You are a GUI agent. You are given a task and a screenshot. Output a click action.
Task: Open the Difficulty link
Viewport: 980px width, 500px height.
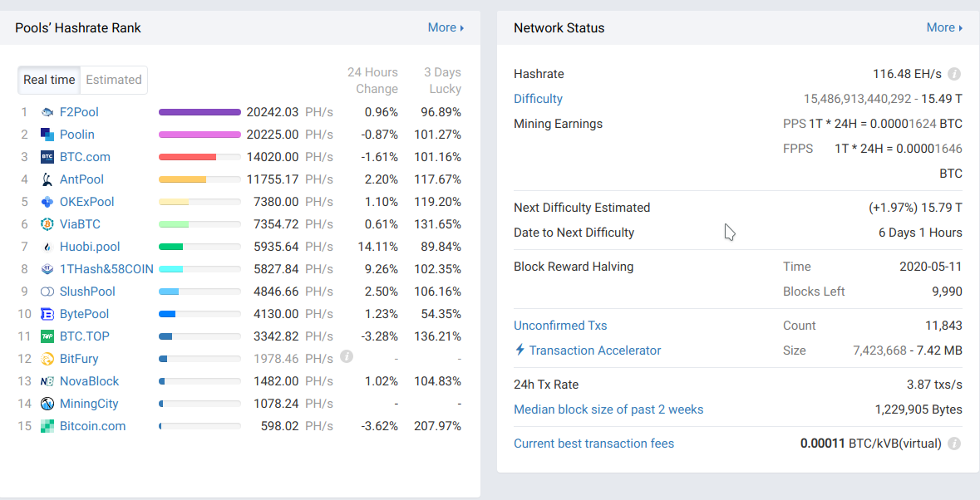538,99
